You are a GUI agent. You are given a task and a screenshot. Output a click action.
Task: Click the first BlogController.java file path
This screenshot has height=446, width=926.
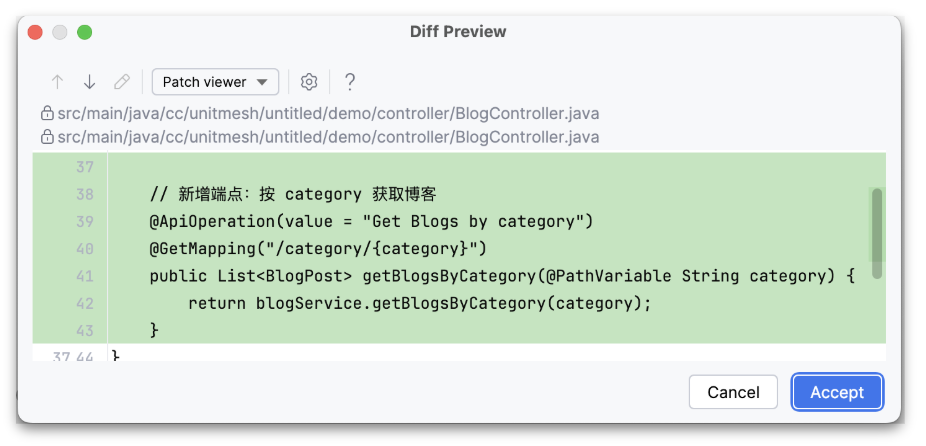(x=328, y=114)
